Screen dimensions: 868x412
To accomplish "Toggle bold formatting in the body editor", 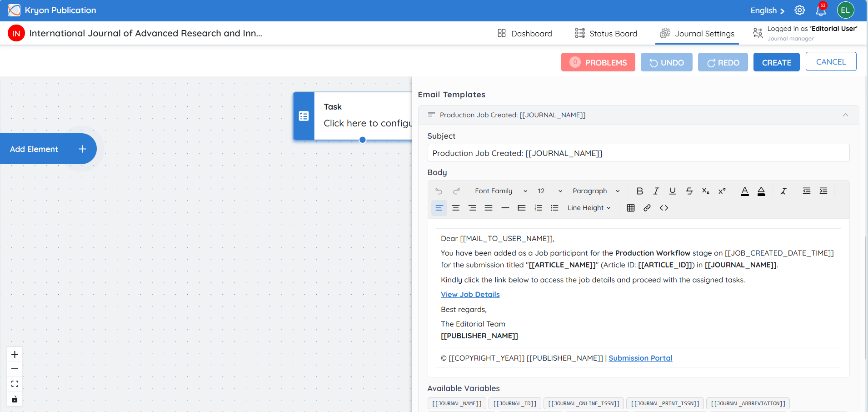I will 639,191.
